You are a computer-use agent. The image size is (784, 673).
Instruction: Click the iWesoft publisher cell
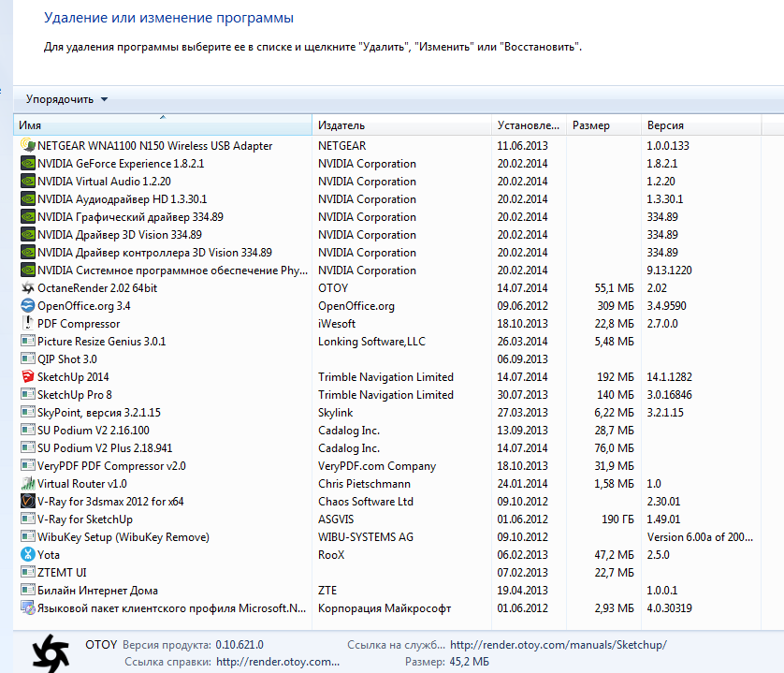pos(337,324)
